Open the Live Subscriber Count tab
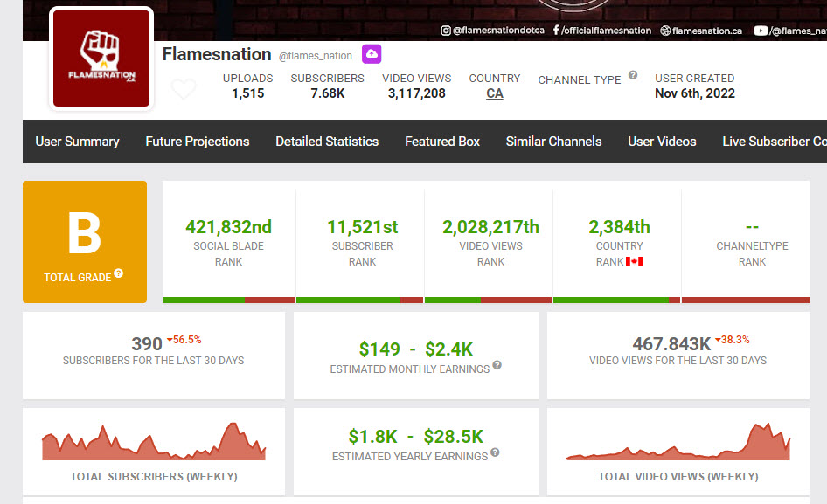827x504 pixels. 775,142
